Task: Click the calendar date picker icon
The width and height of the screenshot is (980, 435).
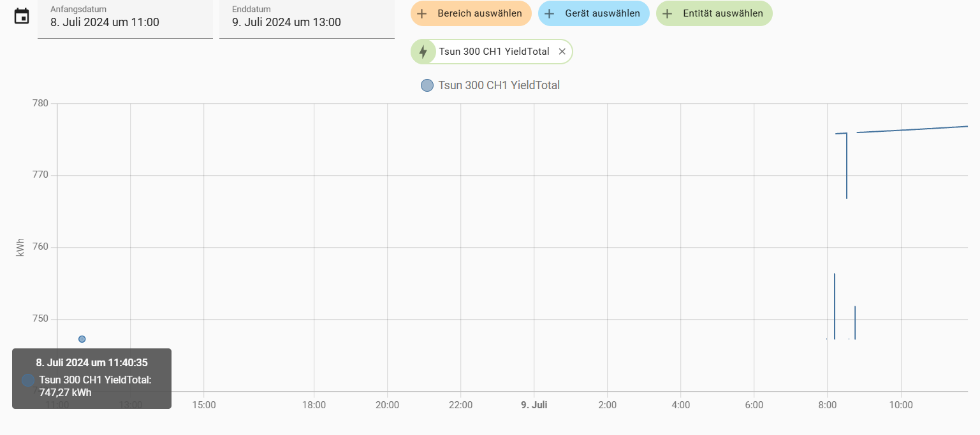Action: coord(22,16)
